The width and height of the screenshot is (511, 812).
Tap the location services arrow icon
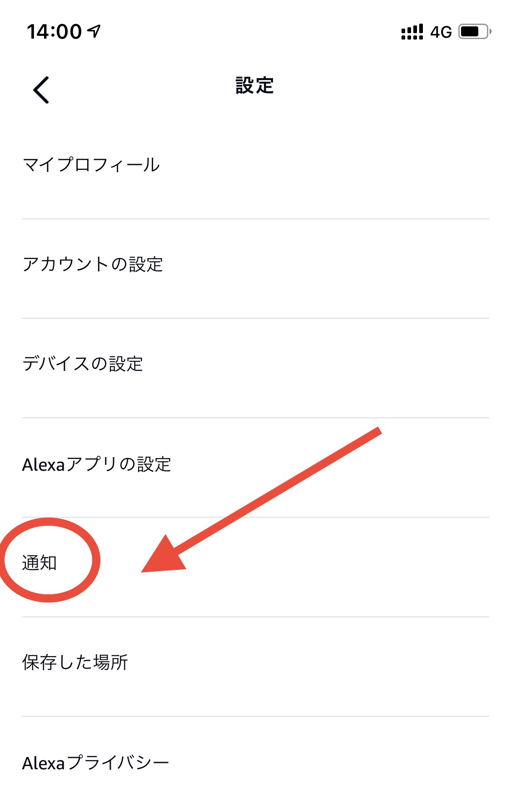[94, 31]
